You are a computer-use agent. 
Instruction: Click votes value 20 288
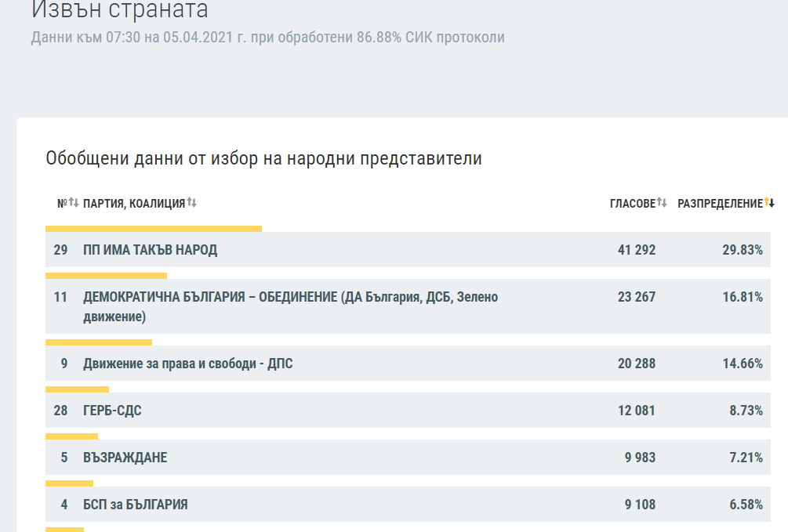click(637, 364)
